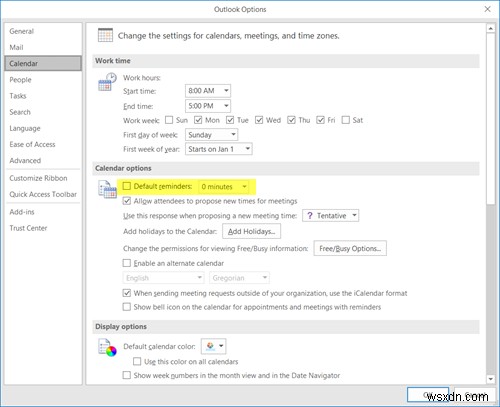Click the scrollbar up arrow
This screenshot has height=407, width=500.
point(490,28)
